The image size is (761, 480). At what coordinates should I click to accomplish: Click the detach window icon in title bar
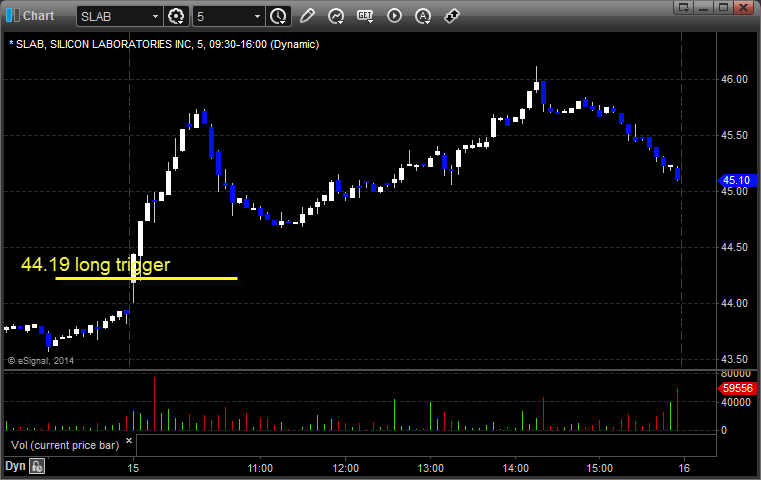point(684,7)
